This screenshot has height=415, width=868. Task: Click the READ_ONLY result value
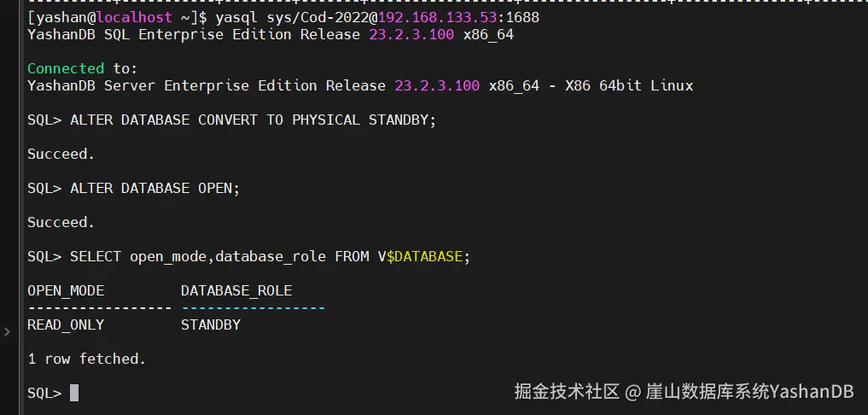click(66, 324)
